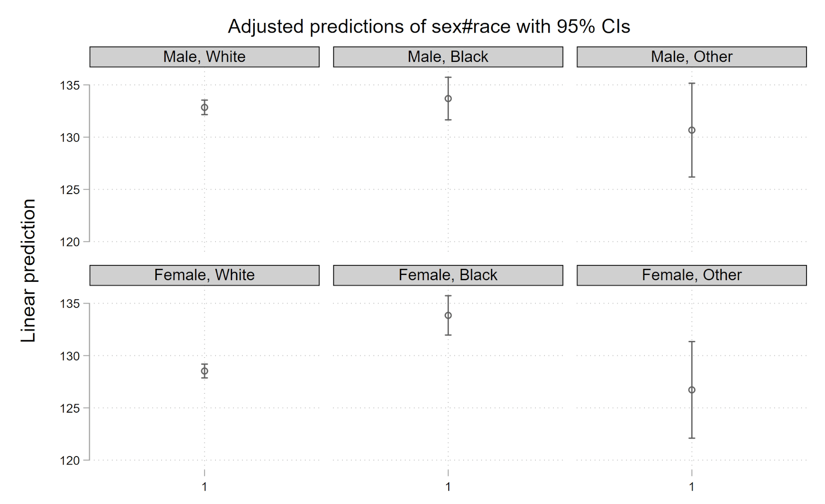This screenshot has width=825, height=504.
Task: Click the Male, Black panel header
Action: 448,57
